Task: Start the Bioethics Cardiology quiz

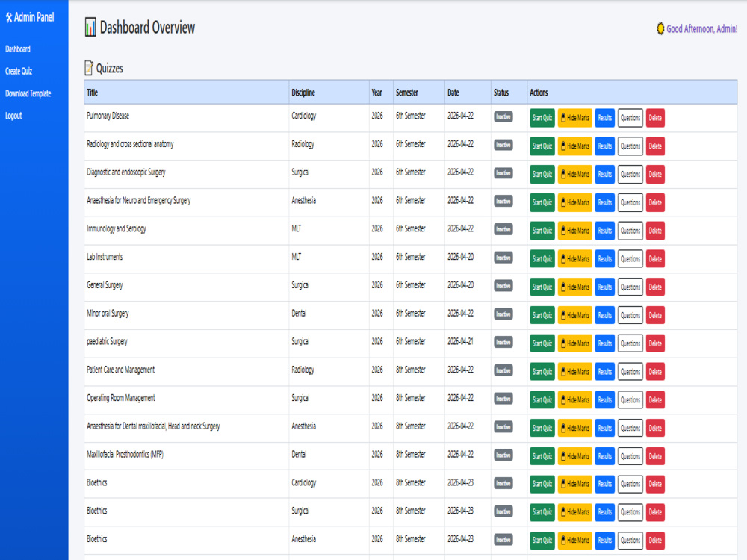Action: pos(542,484)
